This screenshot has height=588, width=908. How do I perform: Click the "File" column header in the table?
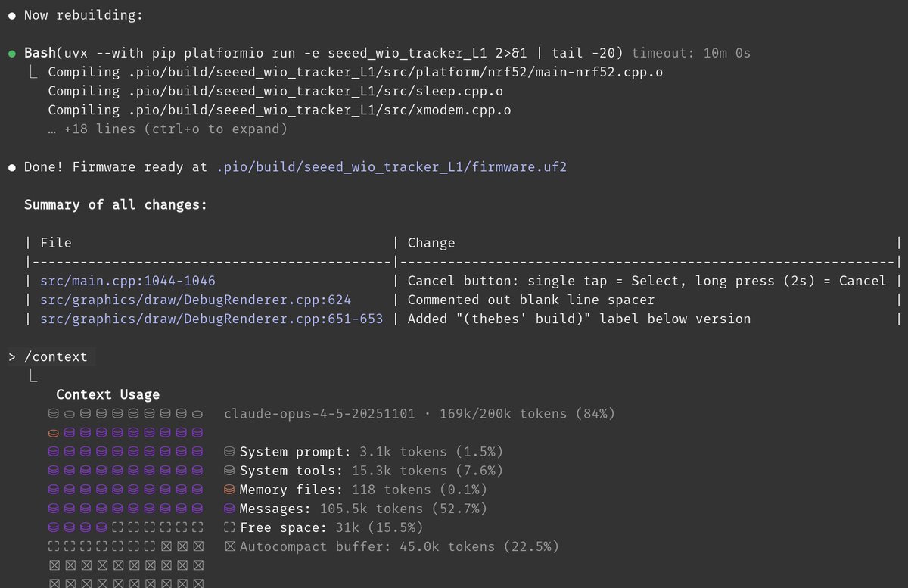click(x=56, y=243)
